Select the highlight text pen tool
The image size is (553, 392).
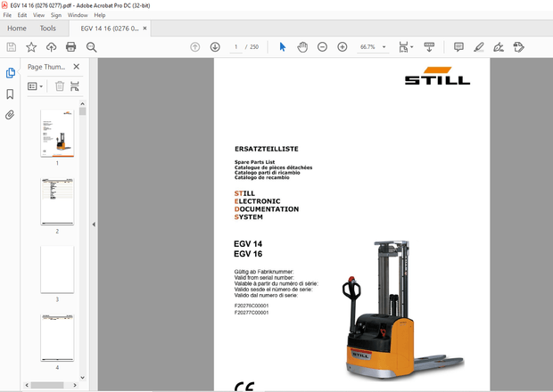(x=479, y=47)
